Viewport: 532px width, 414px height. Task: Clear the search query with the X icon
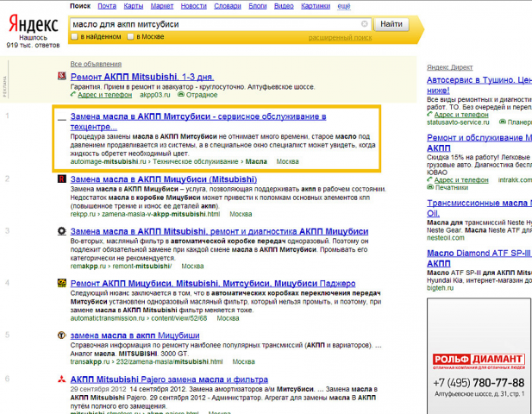coord(365,24)
